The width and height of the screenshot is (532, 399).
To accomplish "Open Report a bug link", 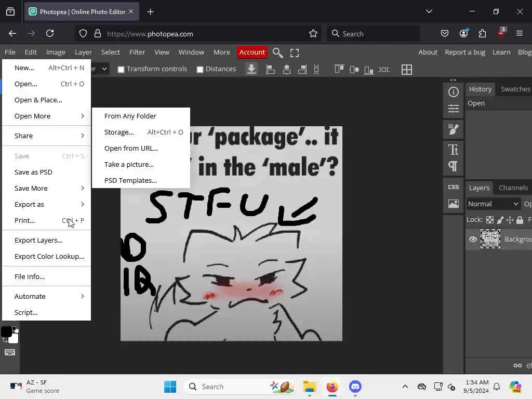I will pos(465,52).
